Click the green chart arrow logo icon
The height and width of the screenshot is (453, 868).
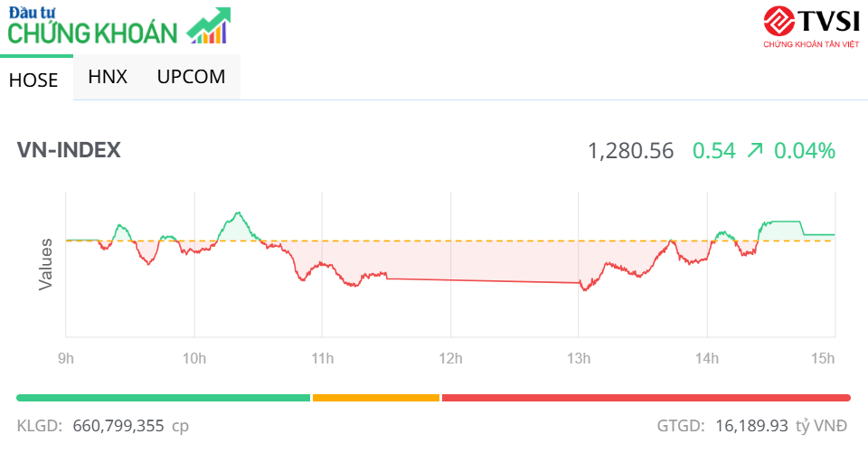209,25
